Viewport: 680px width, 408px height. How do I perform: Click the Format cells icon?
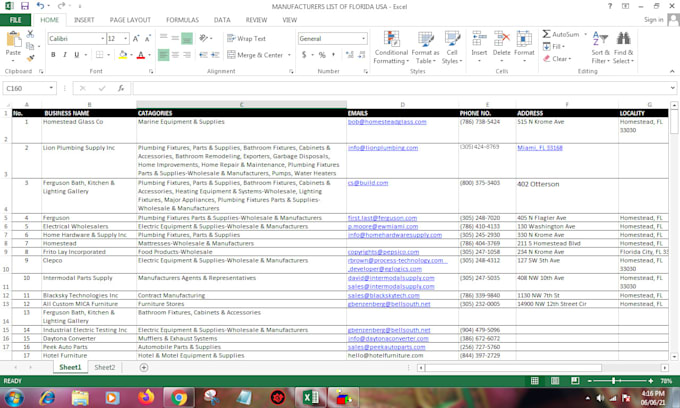[x=524, y=39]
